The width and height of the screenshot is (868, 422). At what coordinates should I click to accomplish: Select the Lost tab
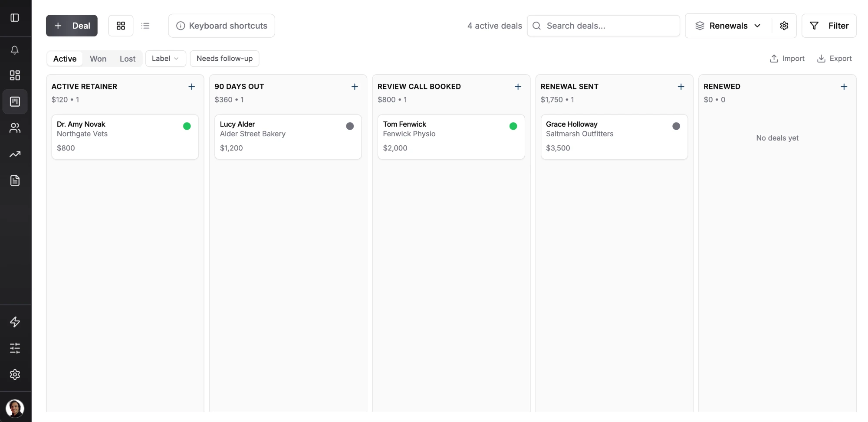pyautogui.click(x=128, y=59)
